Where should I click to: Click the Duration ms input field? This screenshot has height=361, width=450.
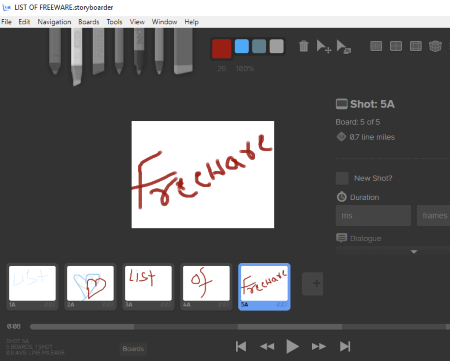point(373,216)
